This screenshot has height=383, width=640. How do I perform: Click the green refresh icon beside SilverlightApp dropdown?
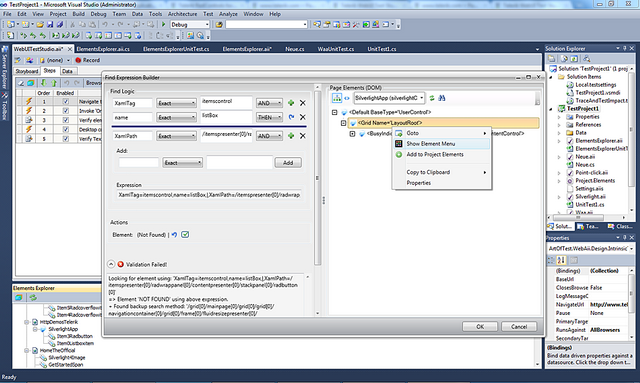(432, 98)
